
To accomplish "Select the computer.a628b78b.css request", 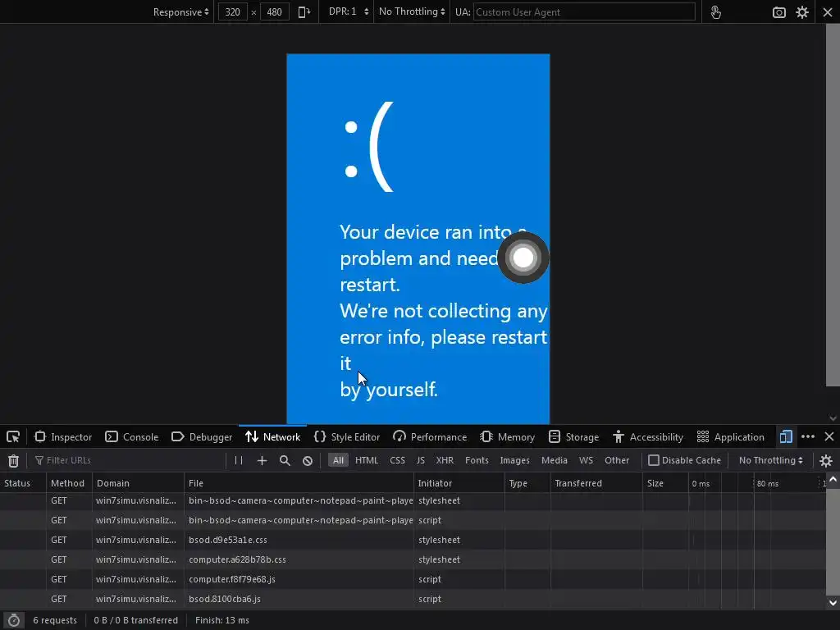I will 413,559.
